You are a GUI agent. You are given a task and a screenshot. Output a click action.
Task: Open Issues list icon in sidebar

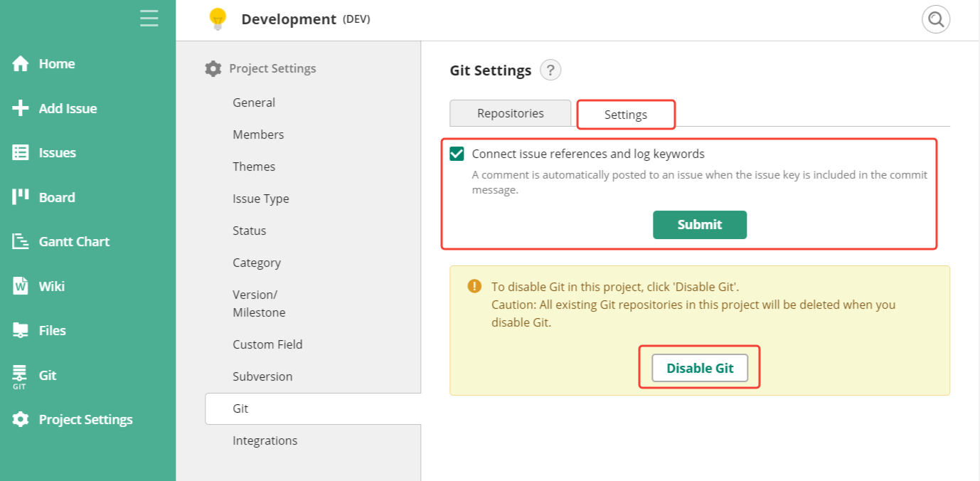tap(21, 152)
